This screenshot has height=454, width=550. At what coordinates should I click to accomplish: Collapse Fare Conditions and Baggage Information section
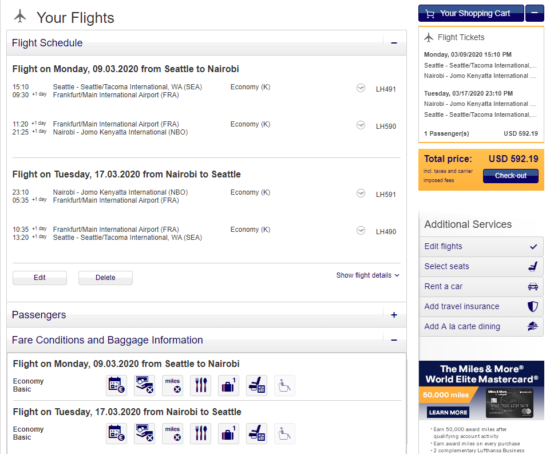click(x=394, y=340)
